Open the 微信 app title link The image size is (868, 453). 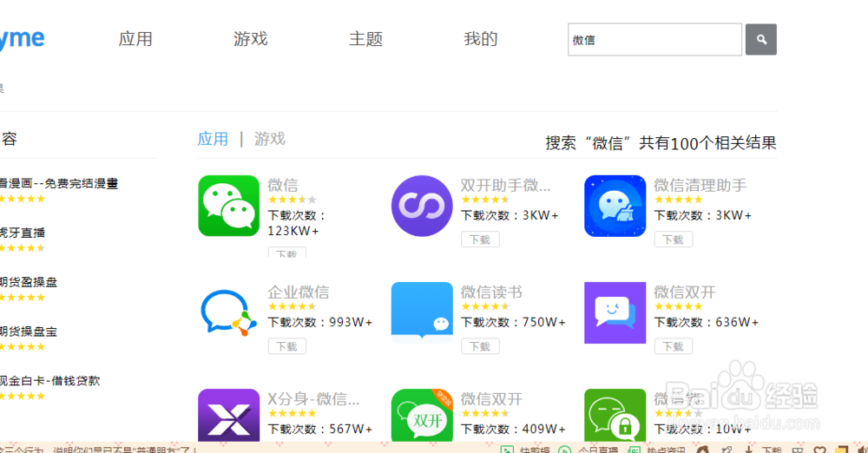[283, 185]
